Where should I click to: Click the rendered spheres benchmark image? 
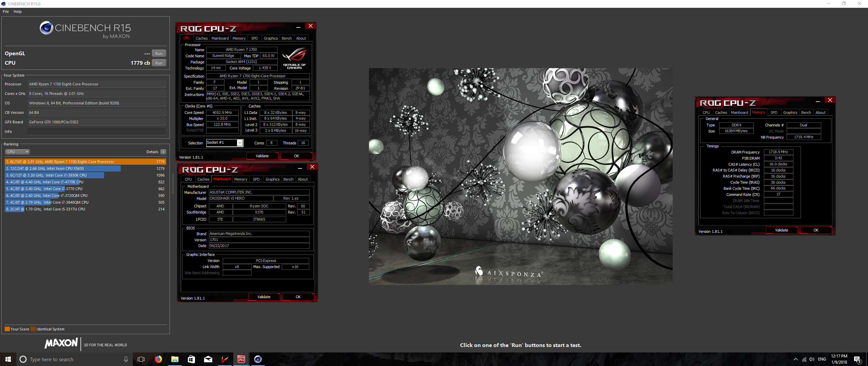pyautogui.click(x=520, y=176)
